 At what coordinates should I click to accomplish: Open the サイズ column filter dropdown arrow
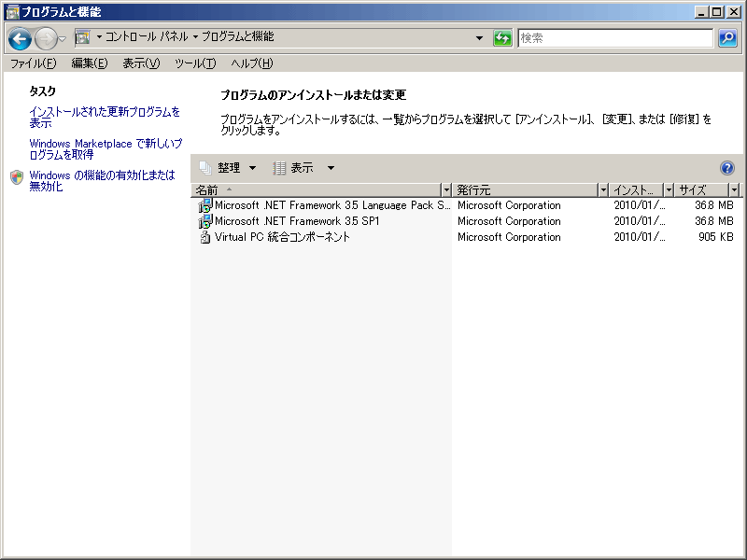(735, 190)
